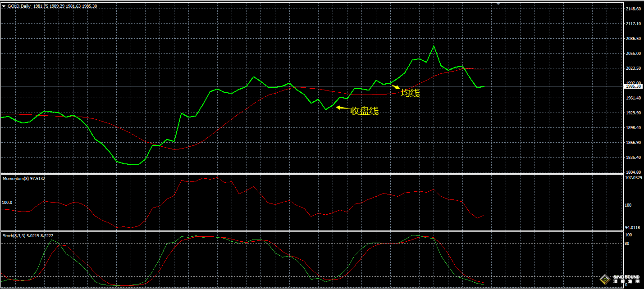The width and height of the screenshot is (644, 289).
Task: Click the 1898.40 price scale label
Action: [x=633, y=128]
